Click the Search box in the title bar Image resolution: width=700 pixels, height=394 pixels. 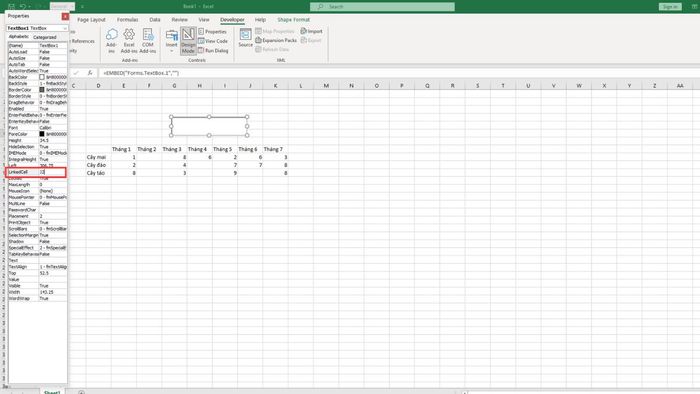click(x=383, y=7)
